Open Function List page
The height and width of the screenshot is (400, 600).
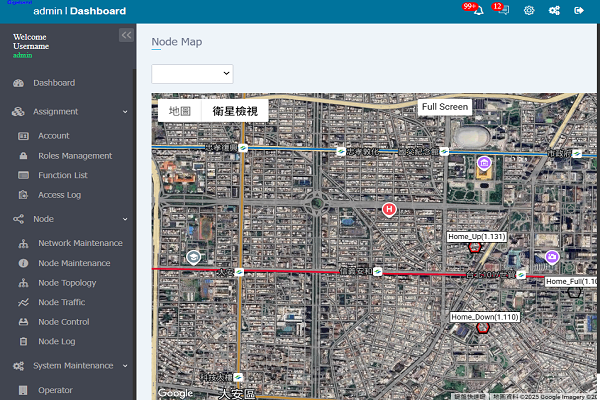pyautogui.click(x=63, y=175)
